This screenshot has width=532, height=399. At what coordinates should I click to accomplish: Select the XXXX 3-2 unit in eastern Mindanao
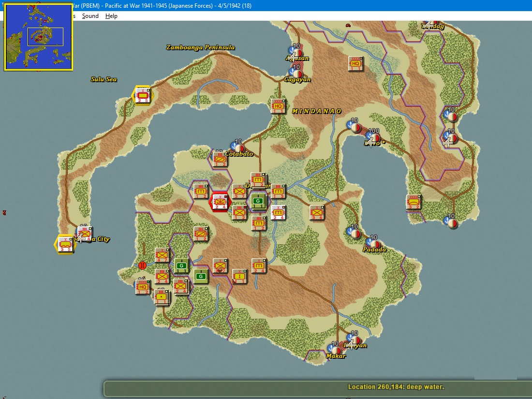coord(413,202)
